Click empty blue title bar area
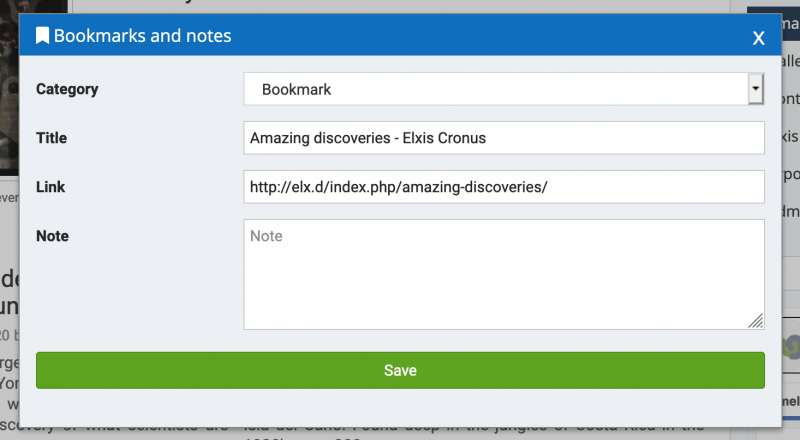Image resolution: width=800 pixels, height=440 pixels. coord(490,36)
